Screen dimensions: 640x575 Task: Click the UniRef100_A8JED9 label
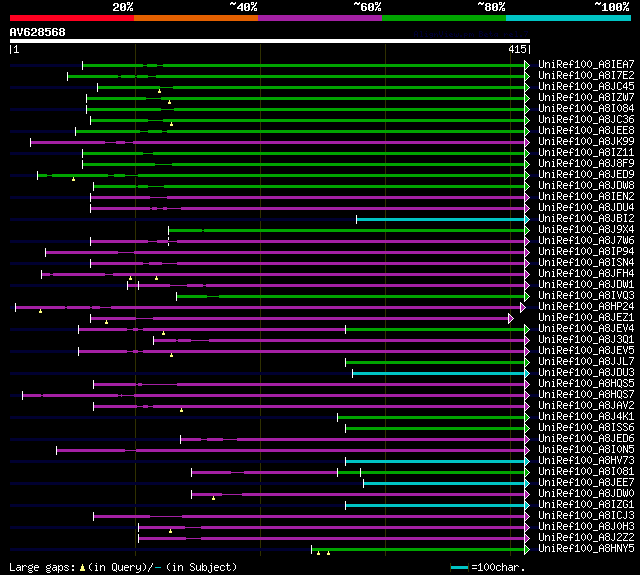click(x=586, y=175)
